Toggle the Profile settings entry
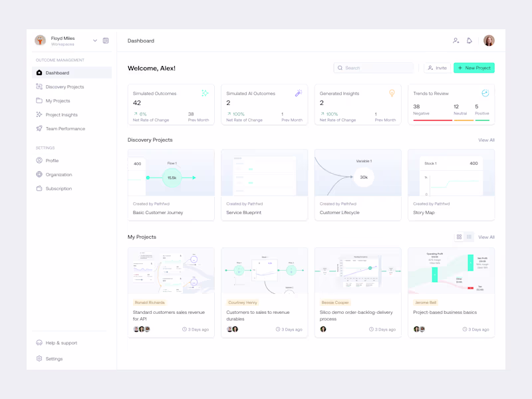This screenshot has height=399, width=532. tap(52, 160)
